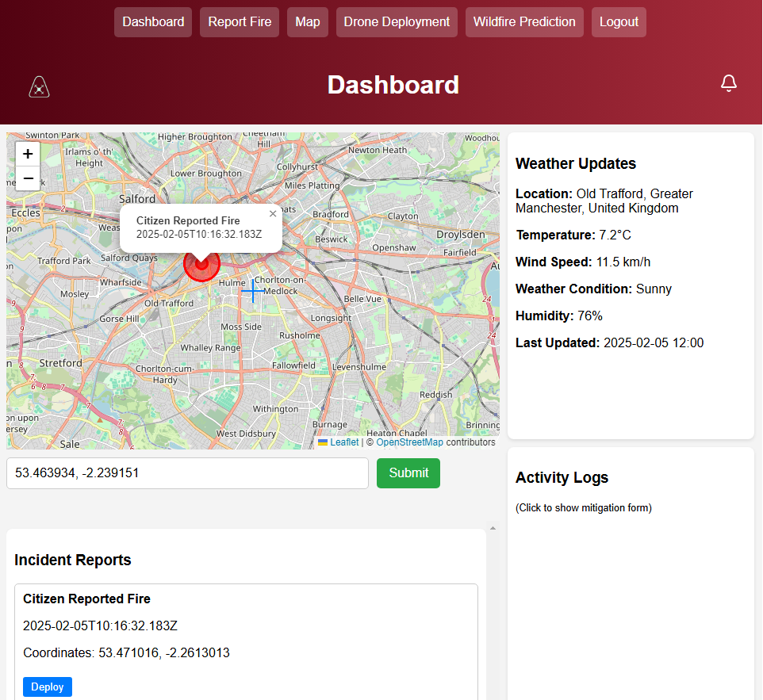Image resolution: width=763 pixels, height=700 pixels.
Task: Open Wildfire Prediction page
Action: point(524,22)
